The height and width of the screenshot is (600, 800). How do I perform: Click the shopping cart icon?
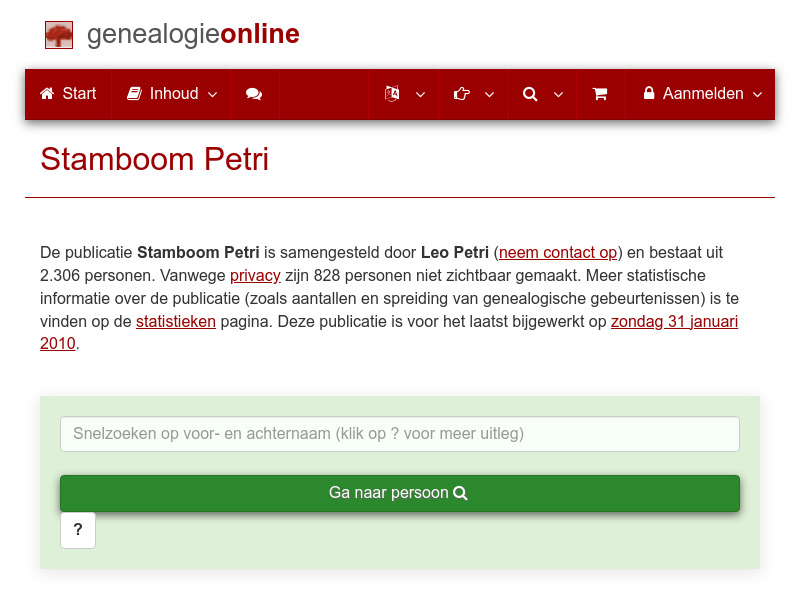point(600,94)
